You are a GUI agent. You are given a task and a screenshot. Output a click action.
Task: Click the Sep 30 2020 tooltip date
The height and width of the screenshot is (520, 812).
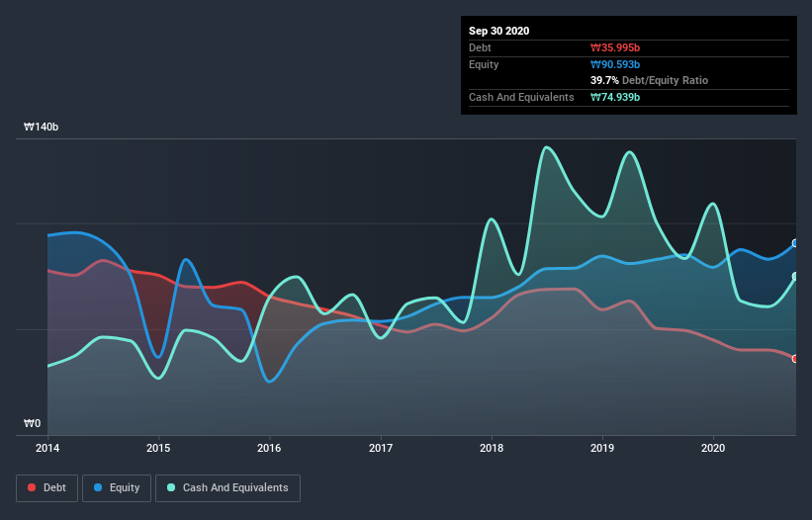(498, 31)
